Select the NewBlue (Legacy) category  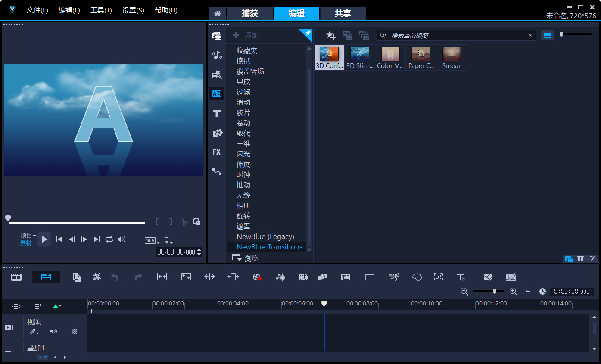point(265,236)
